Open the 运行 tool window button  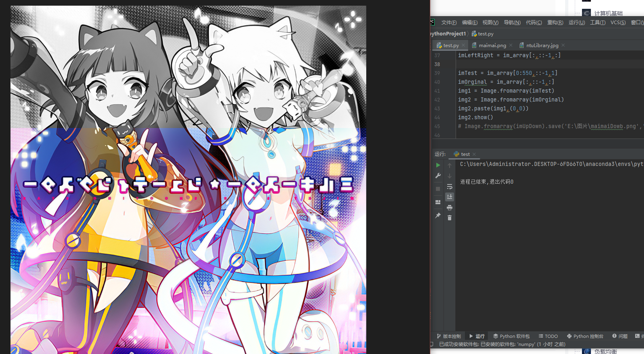point(477,336)
